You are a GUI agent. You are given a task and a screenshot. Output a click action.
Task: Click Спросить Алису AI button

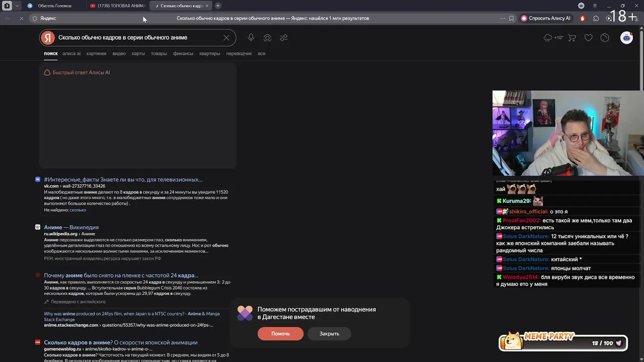(546, 18)
